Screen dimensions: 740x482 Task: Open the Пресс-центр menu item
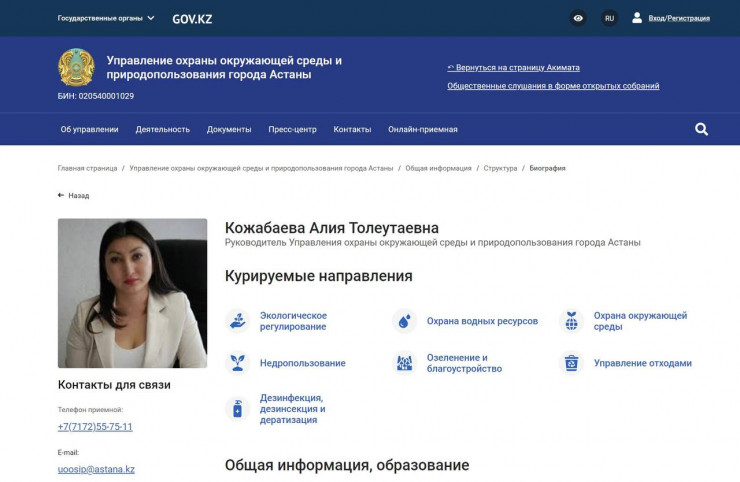point(292,129)
